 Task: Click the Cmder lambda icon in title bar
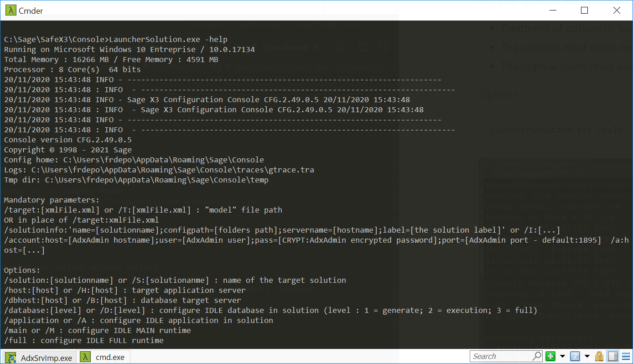point(10,10)
